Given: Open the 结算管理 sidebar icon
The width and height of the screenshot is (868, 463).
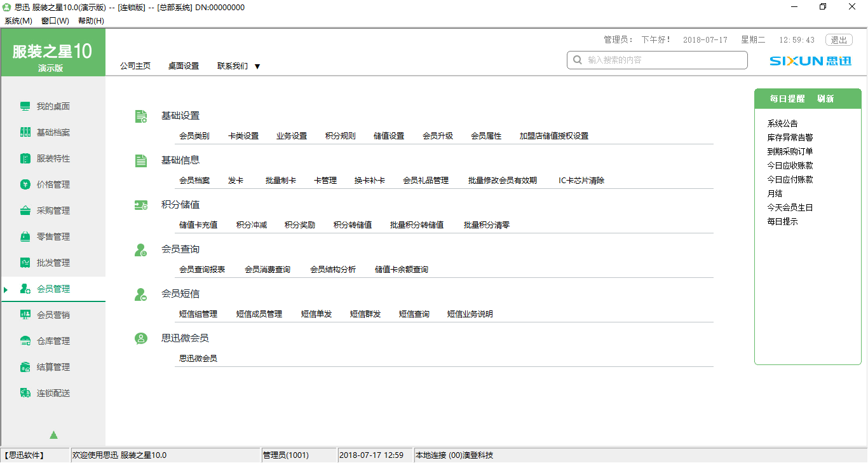Looking at the screenshot, I should point(25,367).
